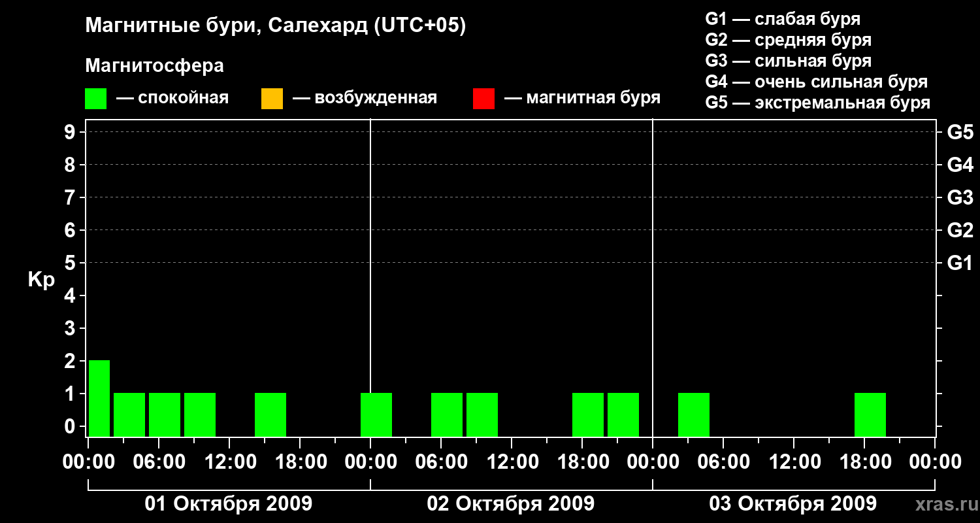Viewport: 980px width, 523px height.
Task: Select the 02 Октября bar covering 05:00–08:00
Action: tap(447, 414)
